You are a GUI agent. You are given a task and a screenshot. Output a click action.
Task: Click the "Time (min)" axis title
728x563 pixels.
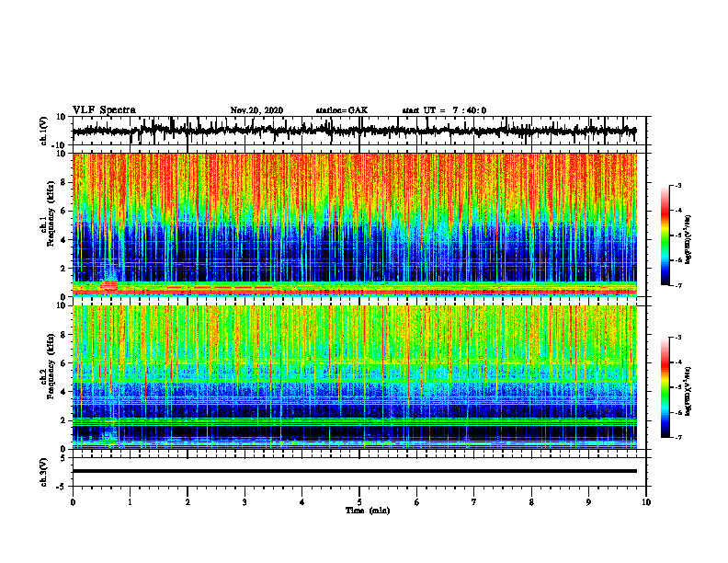click(x=368, y=511)
